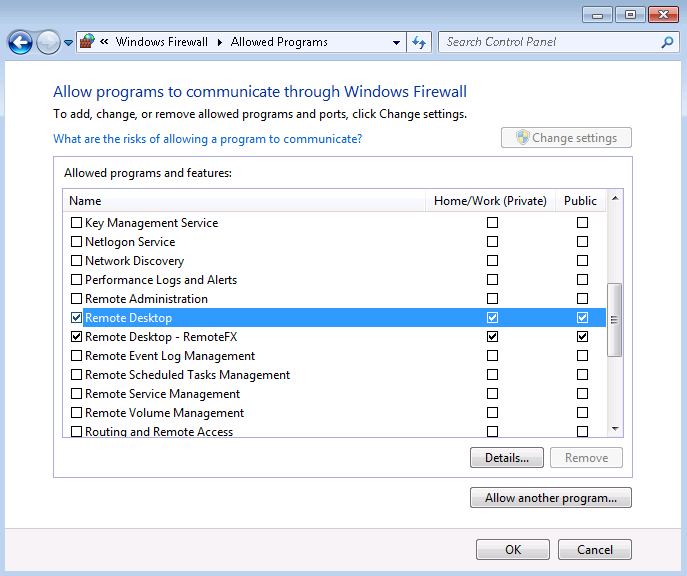Click the Remove button
The image size is (687, 576).
coord(586,458)
